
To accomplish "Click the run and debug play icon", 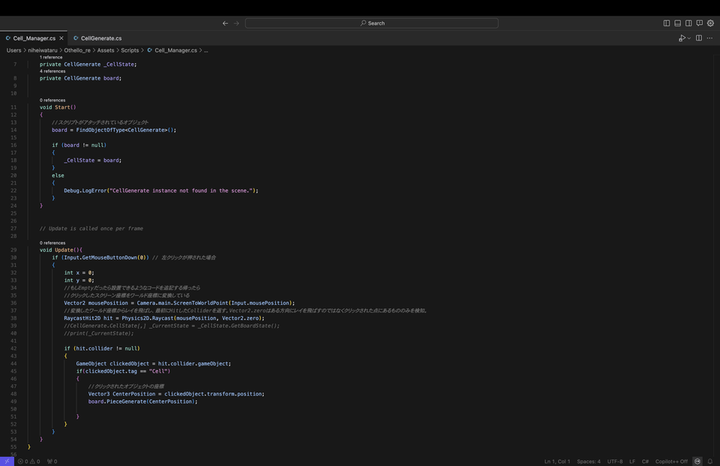I will [x=682, y=38].
